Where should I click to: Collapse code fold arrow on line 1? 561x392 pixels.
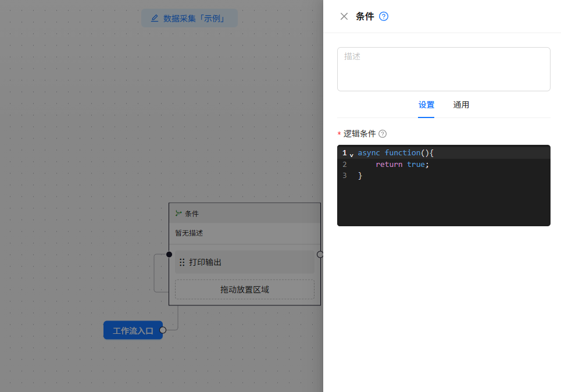pos(351,155)
